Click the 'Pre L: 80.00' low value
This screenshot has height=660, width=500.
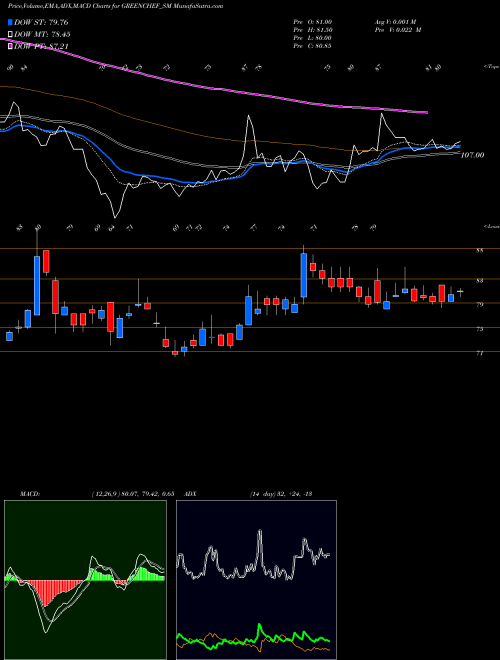(x=312, y=38)
